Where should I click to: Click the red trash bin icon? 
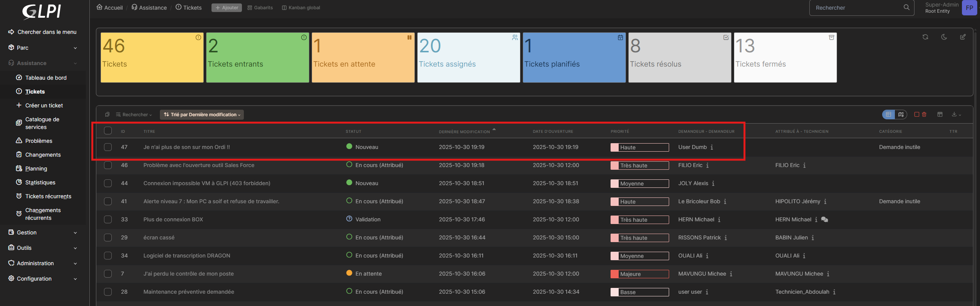tap(924, 114)
